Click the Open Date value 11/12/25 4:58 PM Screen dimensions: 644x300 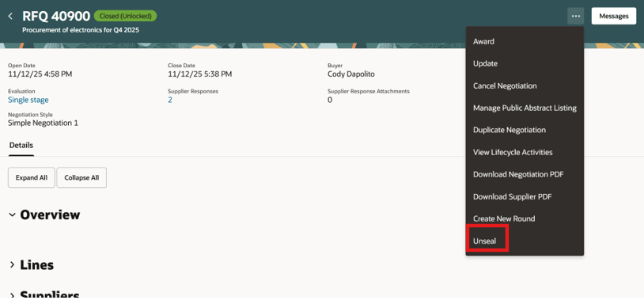pyautogui.click(x=40, y=74)
